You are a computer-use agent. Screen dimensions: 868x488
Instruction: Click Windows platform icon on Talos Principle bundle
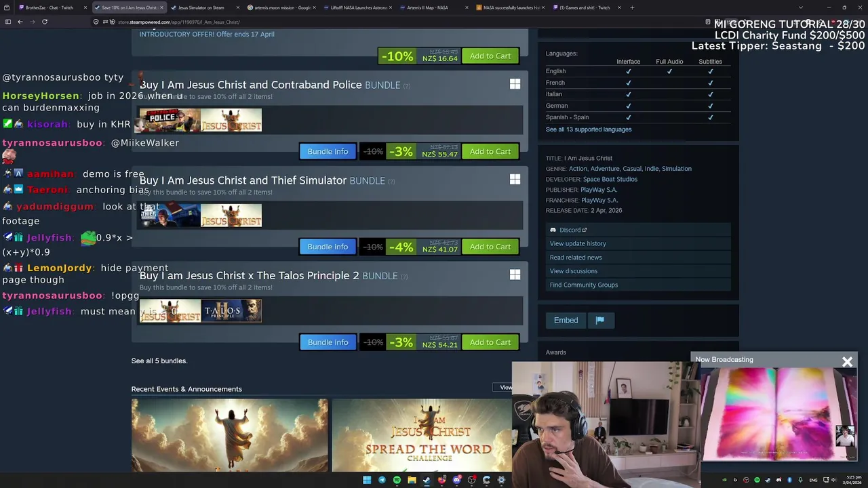[x=515, y=274]
